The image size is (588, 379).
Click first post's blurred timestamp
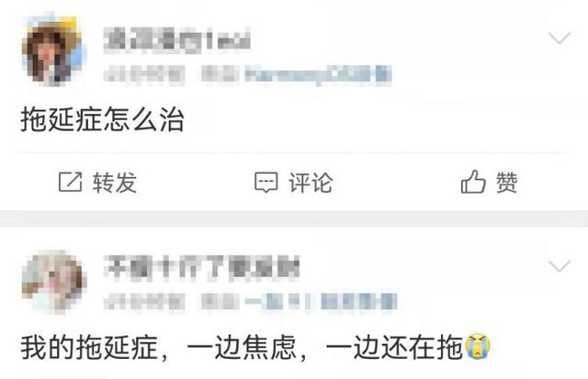point(144,74)
